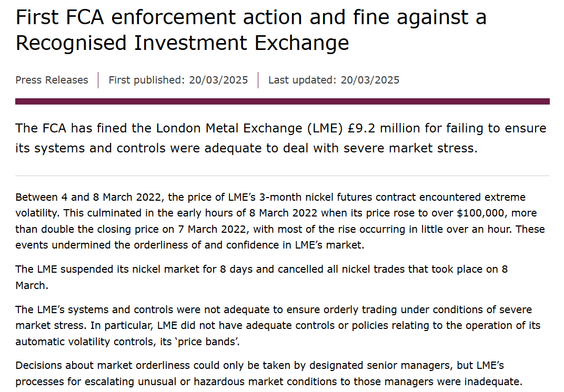Click the summary paragraph about £9.2 million fine
The height and width of the screenshot is (392, 564).
coord(281,138)
